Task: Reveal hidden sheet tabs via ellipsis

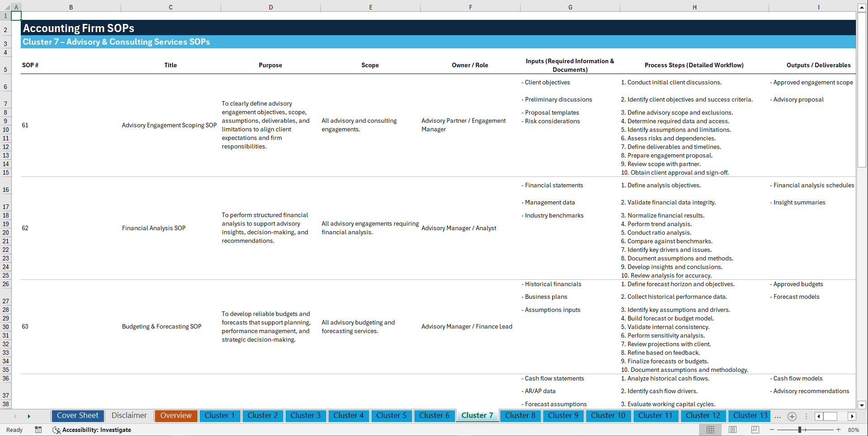Action: point(778,416)
